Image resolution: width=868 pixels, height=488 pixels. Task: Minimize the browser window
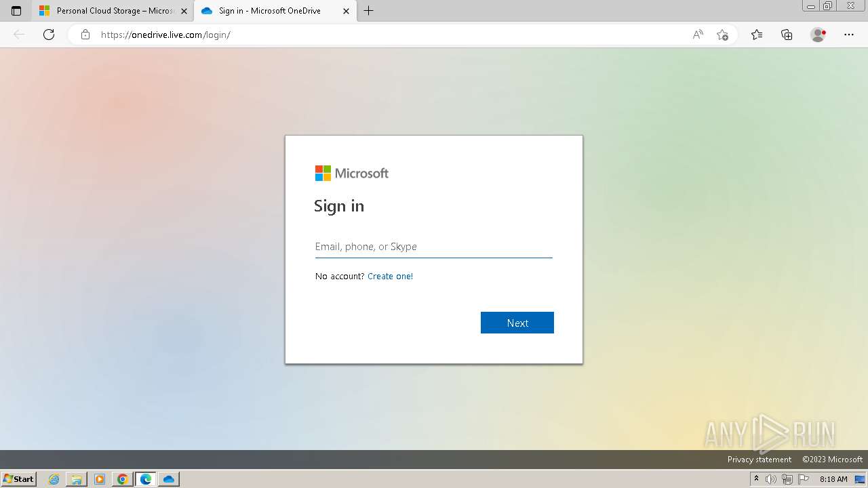coord(811,6)
